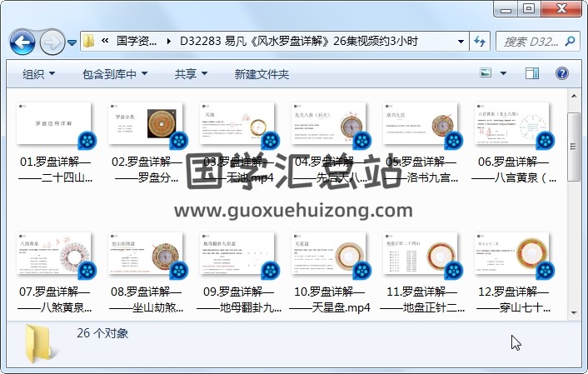Open the 组织 menu
The image size is (588, 374).
[x=38, y=74]
